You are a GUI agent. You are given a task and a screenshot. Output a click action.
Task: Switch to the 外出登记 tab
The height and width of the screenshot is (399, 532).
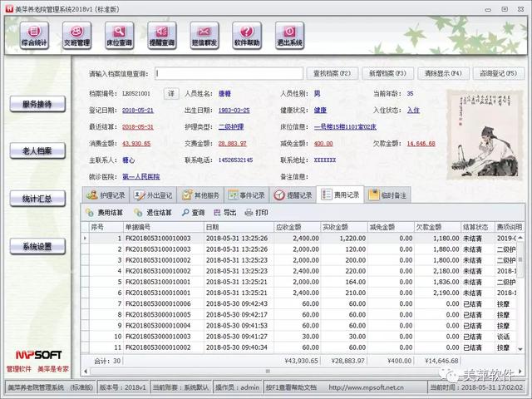point(153,195)
